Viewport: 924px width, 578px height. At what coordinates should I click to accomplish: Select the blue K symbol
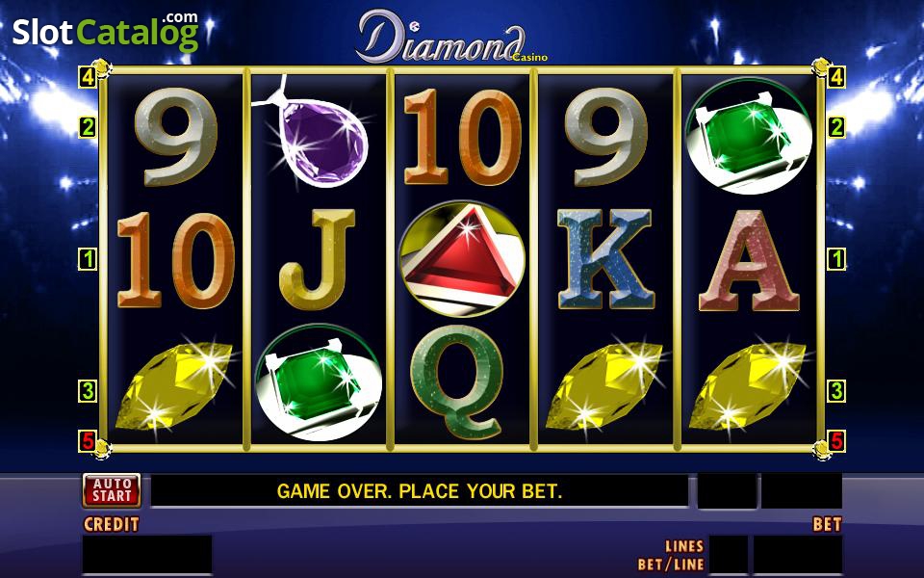pyautogui.click(x=605, y=259)
